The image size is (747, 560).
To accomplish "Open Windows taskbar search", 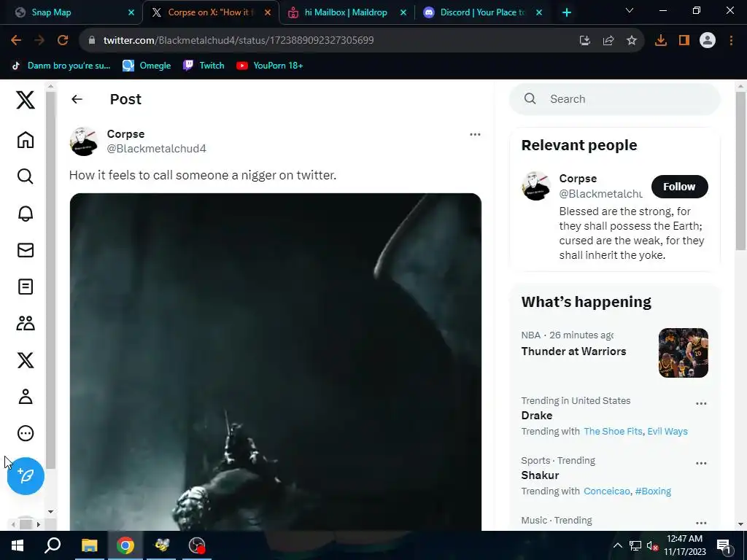I will pyautogui.click(x=53, y=545).
